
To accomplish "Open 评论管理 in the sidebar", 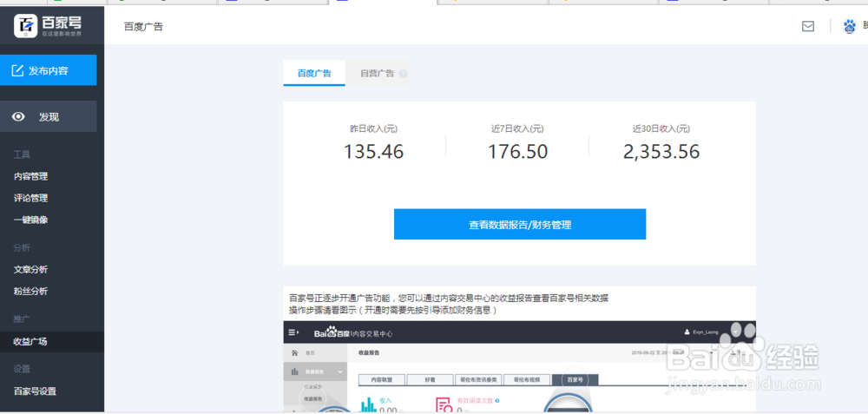I will (31, 198).
